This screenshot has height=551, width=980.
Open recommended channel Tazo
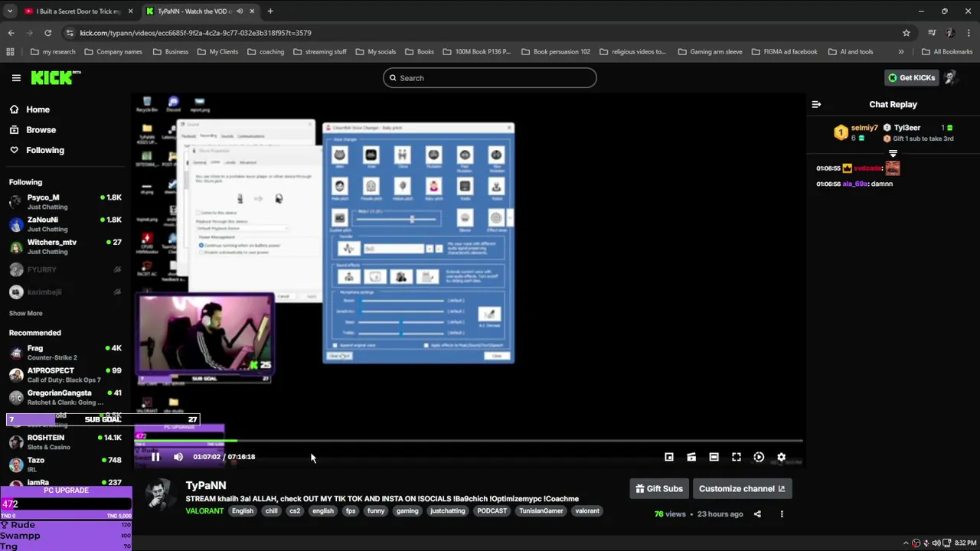65,465
